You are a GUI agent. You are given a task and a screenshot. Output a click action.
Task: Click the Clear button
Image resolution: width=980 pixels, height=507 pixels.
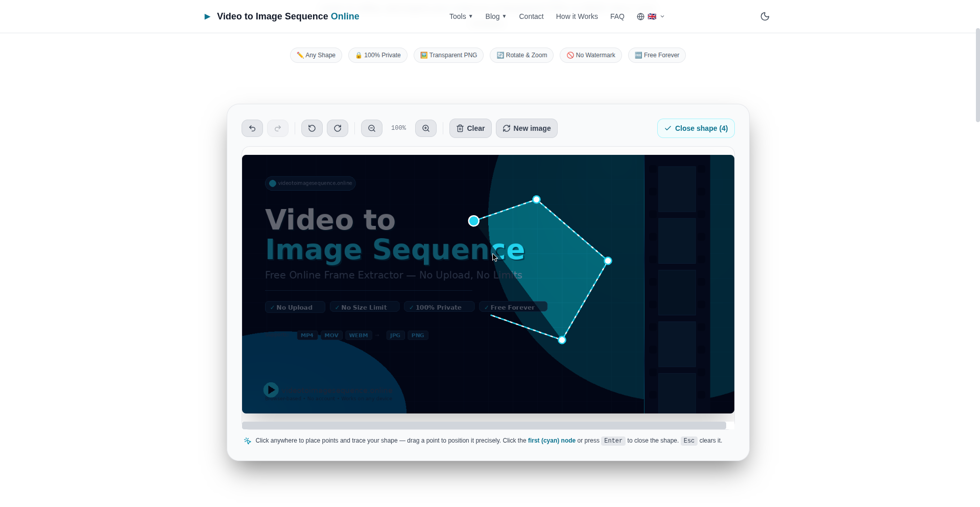(470, 128)
